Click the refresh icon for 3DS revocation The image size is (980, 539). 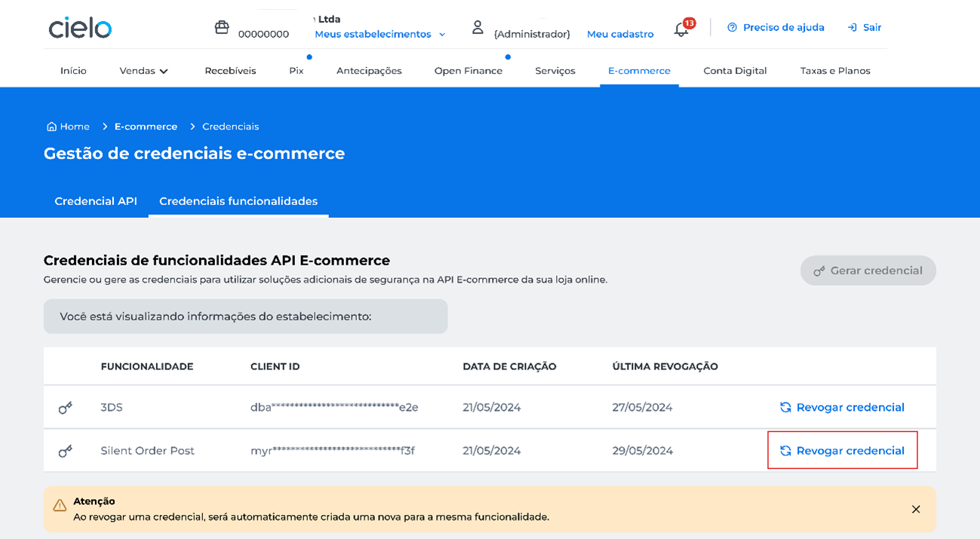pyautogui.click(x=785, y=407)
